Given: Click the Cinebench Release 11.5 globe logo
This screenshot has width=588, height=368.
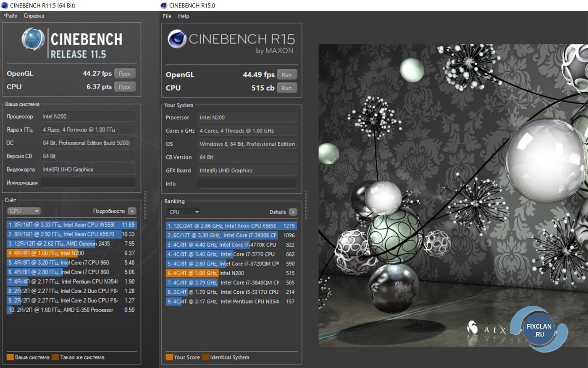Looking at the screenshot, I should tap(33, 39).
